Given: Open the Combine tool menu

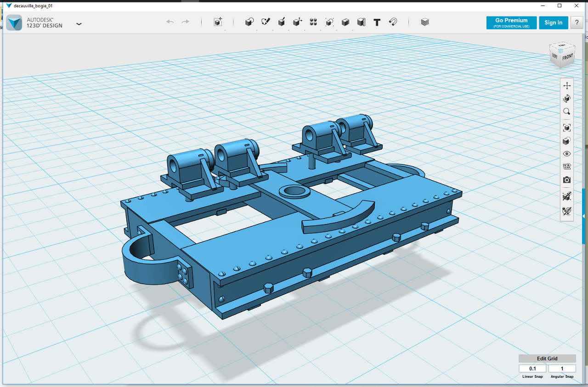Looking at the screenshot, I should tap(345, 22).
